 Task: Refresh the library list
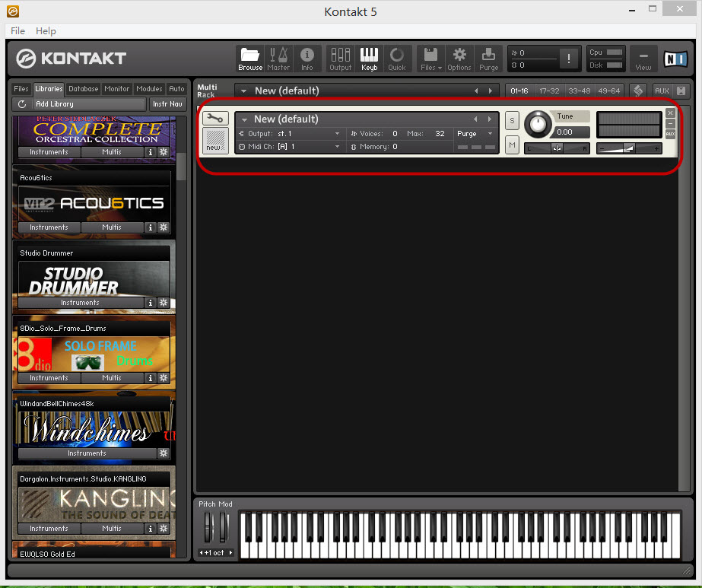22,104
